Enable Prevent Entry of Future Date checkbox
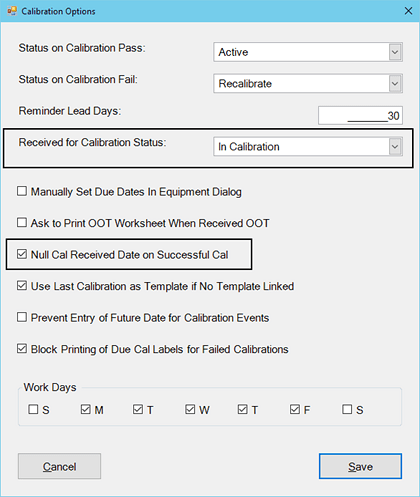Screen dimensions: 420x497 coord(22,317)
